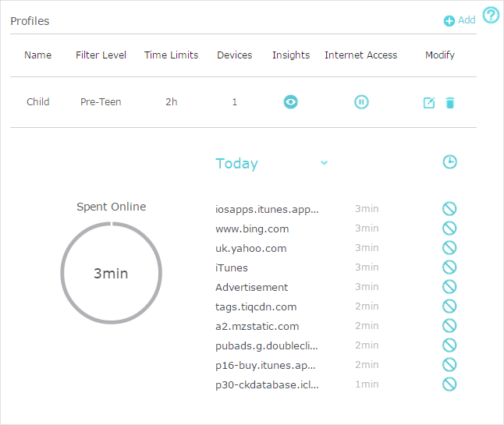The height and width of the screenshot is (425, 504).
Task: Open Insights eye icon for Child profile
Action: coord(290,102)
